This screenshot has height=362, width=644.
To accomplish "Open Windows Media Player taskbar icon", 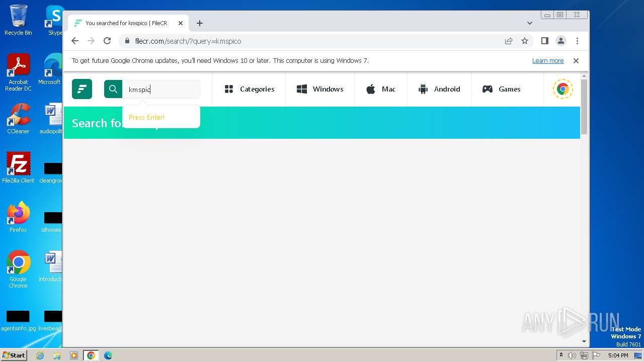I will tap(73, 355).
